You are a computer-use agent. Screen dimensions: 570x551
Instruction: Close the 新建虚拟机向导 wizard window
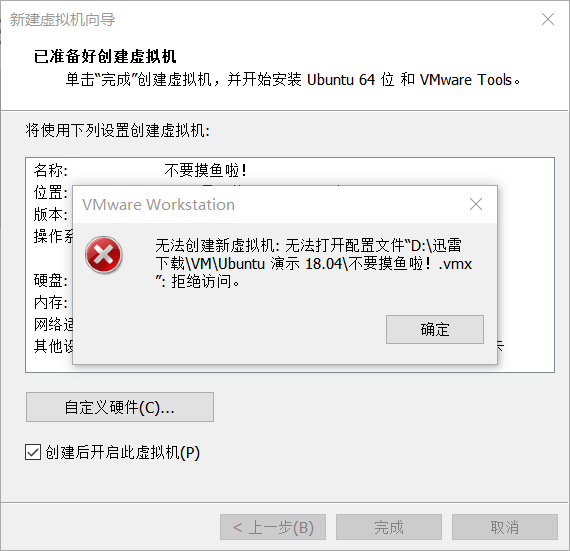548,19
